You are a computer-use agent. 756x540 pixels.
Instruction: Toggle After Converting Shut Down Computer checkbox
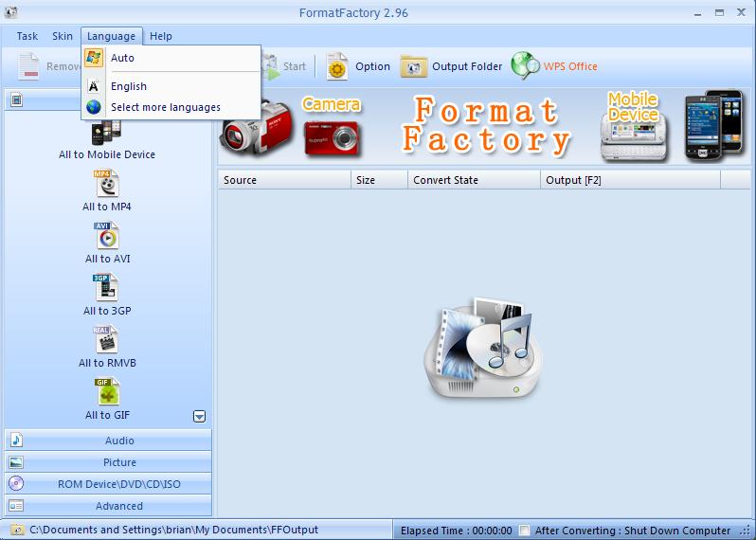point(524,531)
